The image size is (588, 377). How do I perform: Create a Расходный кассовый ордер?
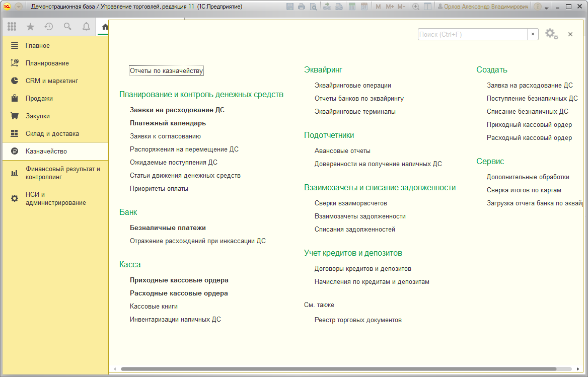pyautogui.click(x=529, y=137)
